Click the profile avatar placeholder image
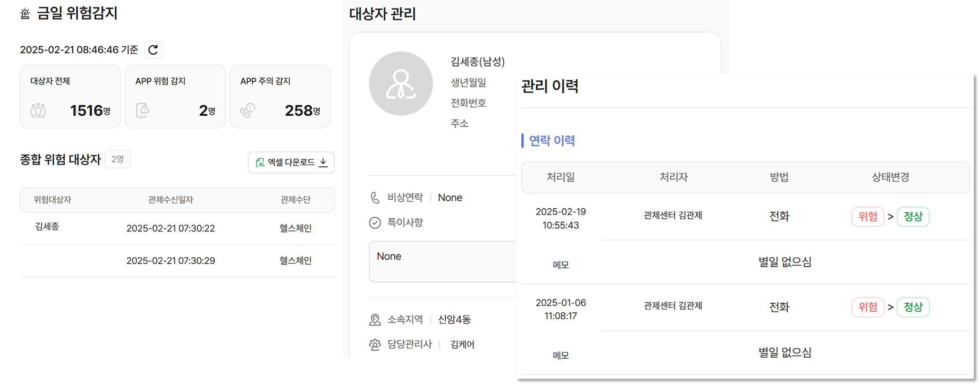Viewport: 980px width, 385px height. [x=401, y=84]
